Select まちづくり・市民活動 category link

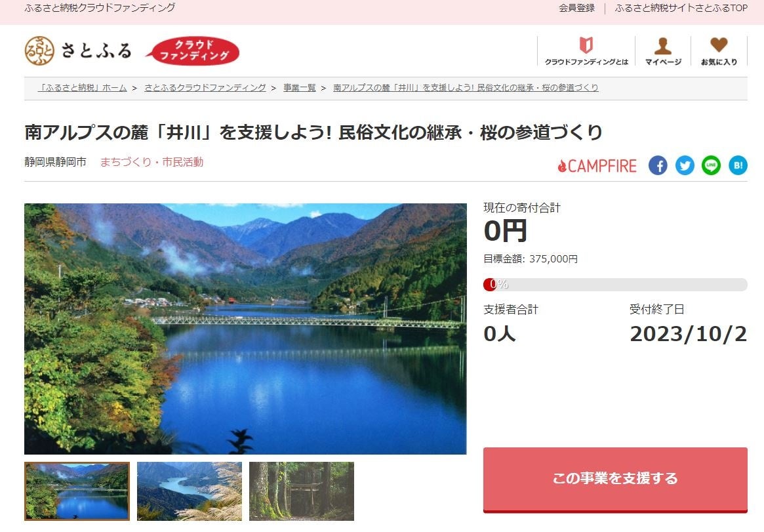click(151, 162)
